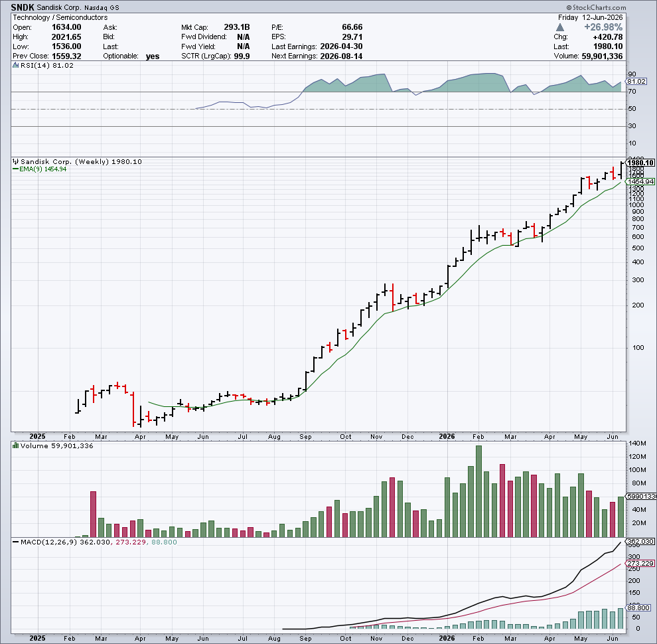The width and height of the screenshot is (657, 644).
Task: Click the Open value 1634.00
Action: (66, 27)
